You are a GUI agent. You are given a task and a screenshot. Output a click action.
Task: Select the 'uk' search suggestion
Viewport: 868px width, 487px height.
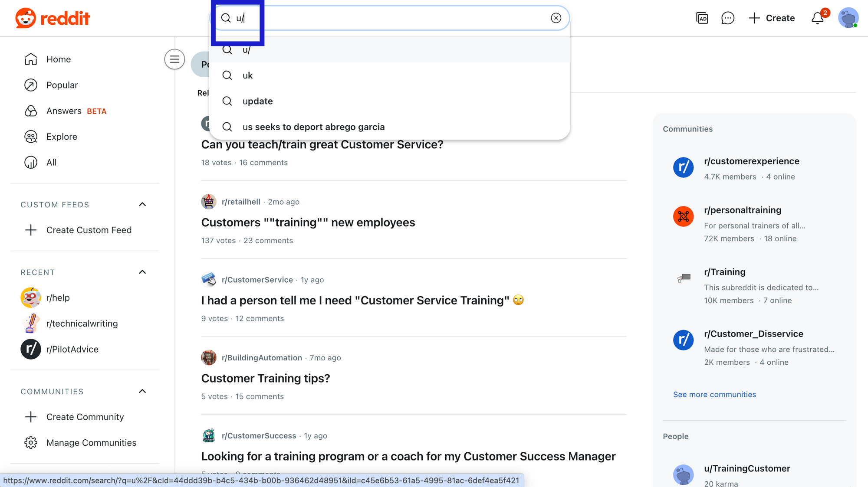pos(247,75)
